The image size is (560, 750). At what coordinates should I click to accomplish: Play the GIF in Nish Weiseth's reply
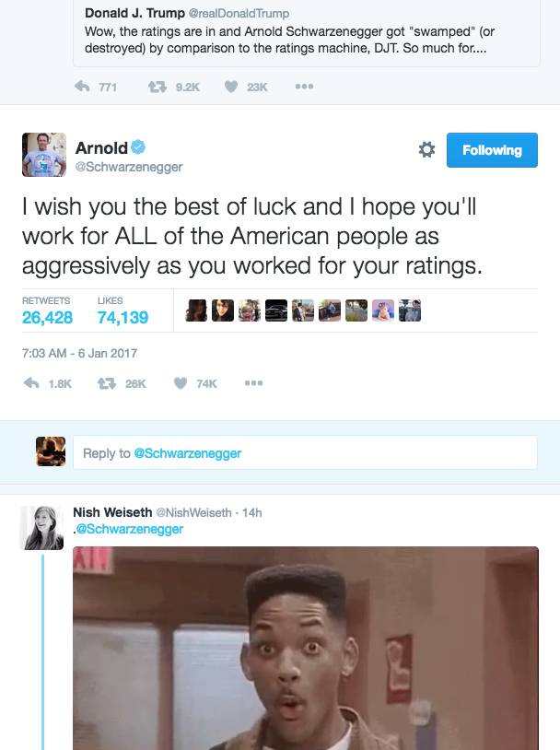coord(306,648)
